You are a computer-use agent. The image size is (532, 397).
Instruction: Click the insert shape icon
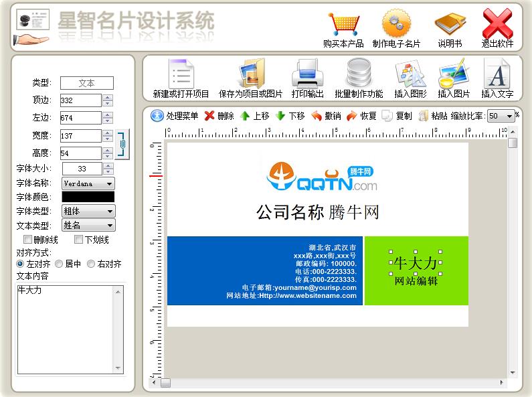(410, 74)
